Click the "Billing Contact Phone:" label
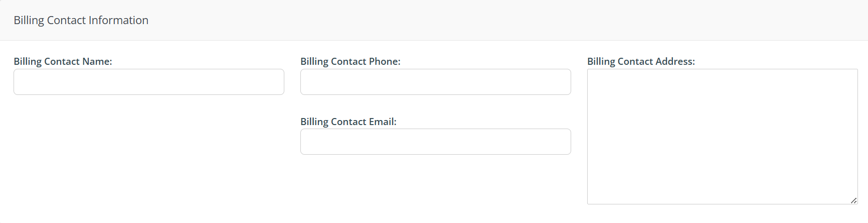 (x=350, y=61)
